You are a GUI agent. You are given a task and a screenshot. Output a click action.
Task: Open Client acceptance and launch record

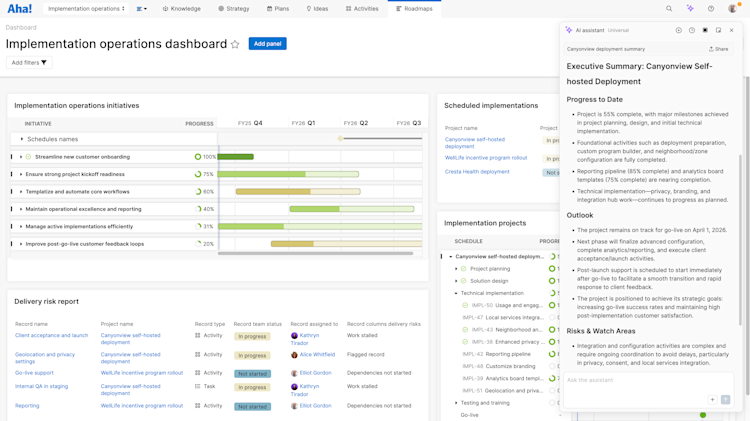pos(52,335)
